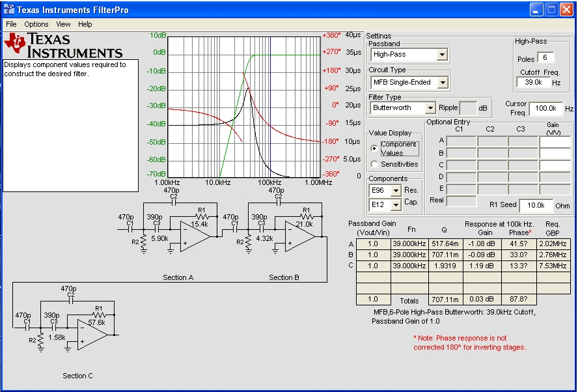
Task: Click the Cursor Freq input field
Action: [x=546, y=108]
